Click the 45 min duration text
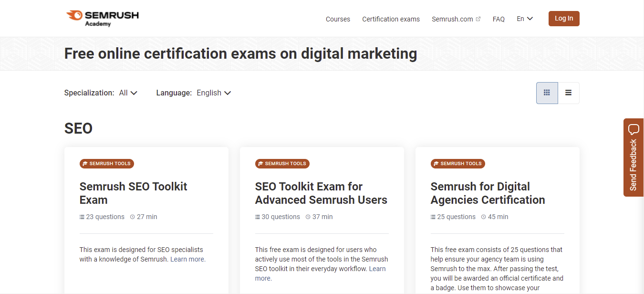This screenshot has height=294, width=644. (x=498, y=217)
